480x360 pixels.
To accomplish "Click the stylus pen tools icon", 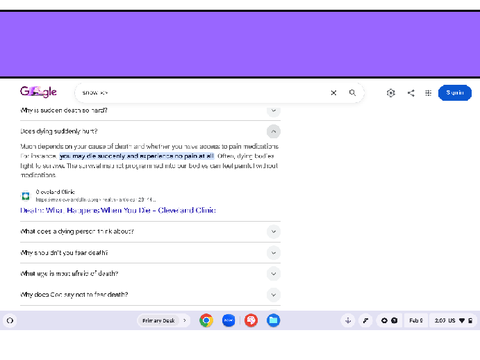I will click(366, 321).
